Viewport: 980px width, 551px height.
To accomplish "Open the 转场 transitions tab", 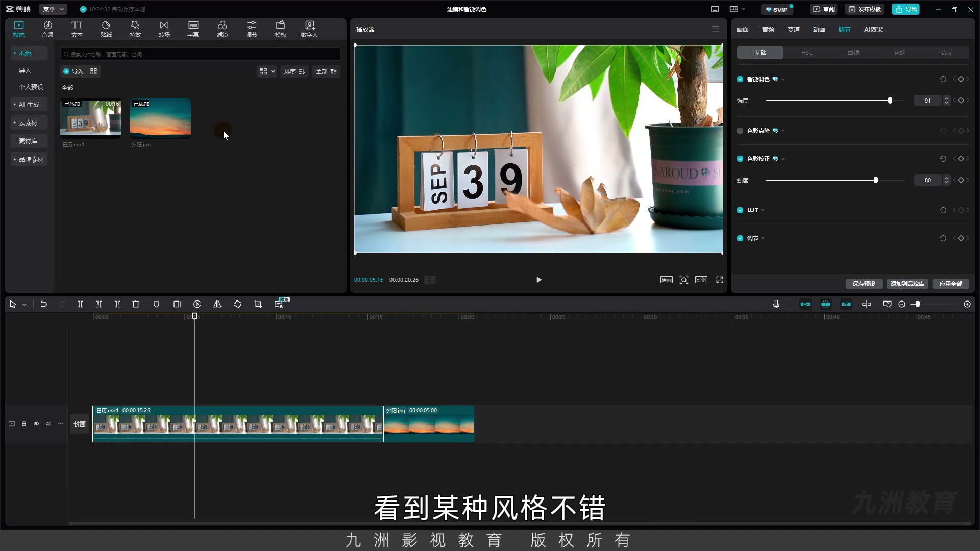I will 164,29.
